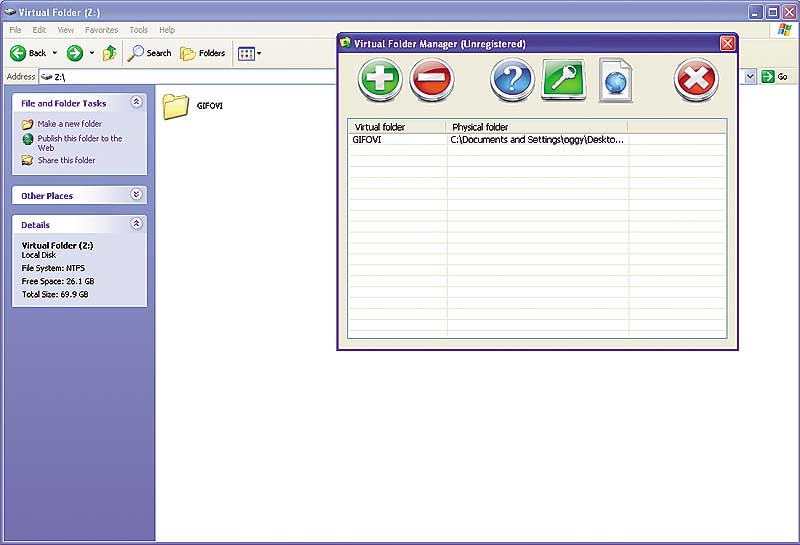Open the Tools menu

point(138,30)
